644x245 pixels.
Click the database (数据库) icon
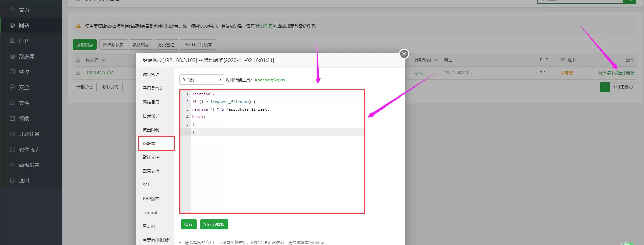(12, 56)
